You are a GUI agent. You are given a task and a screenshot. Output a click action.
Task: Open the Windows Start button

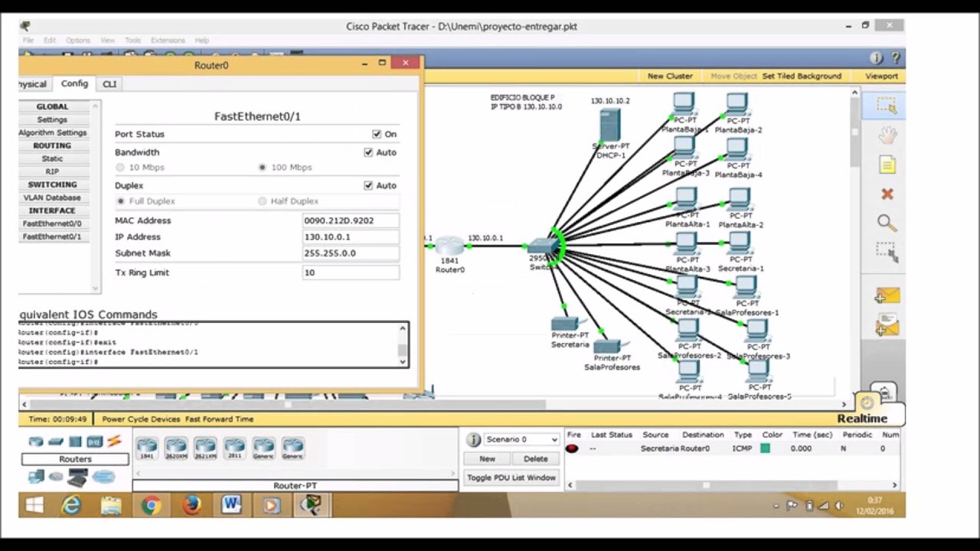click(x=34, y=505)
